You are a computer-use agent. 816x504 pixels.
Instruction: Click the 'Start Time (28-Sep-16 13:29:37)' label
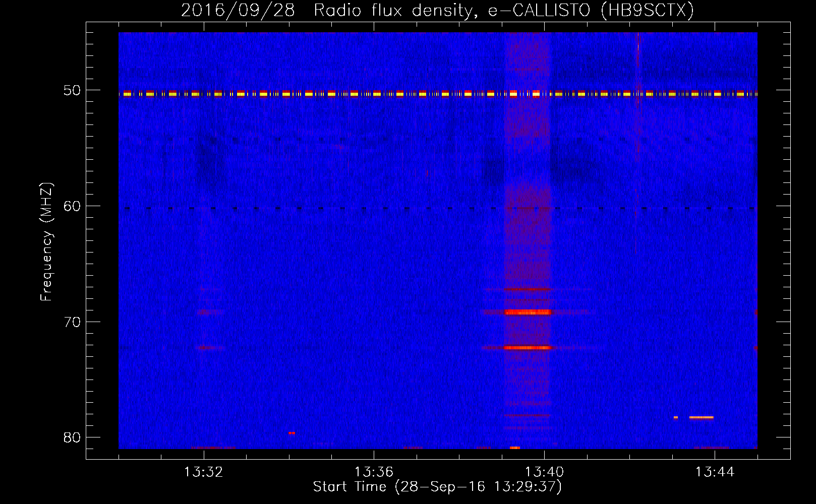pos(437,487)
